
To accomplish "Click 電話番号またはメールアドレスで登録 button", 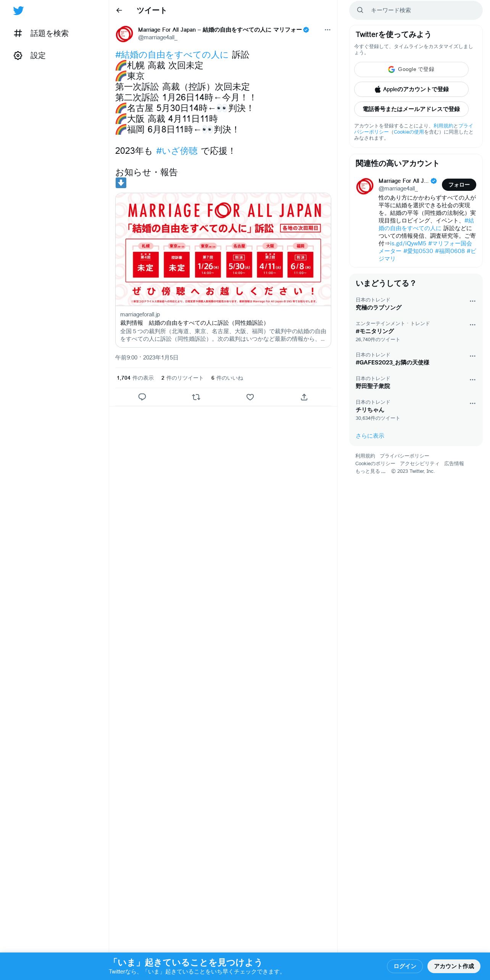I will (x=411, y=109).
